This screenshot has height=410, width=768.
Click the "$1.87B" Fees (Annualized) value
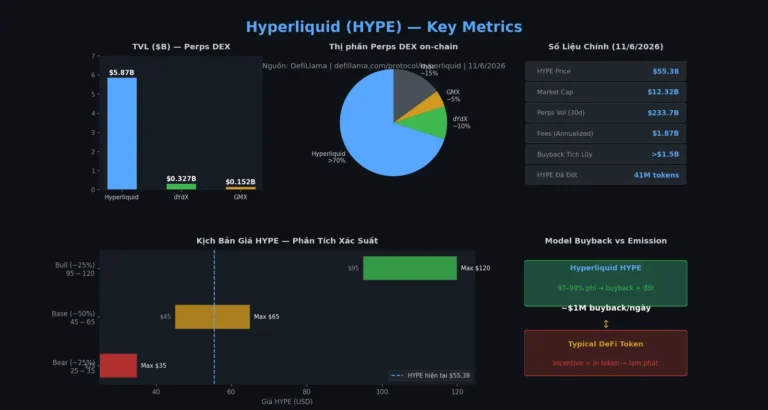[x=666, y=133]
